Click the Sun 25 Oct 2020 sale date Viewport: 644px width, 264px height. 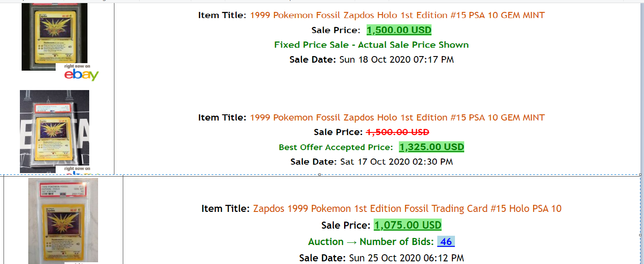[406, 258]
